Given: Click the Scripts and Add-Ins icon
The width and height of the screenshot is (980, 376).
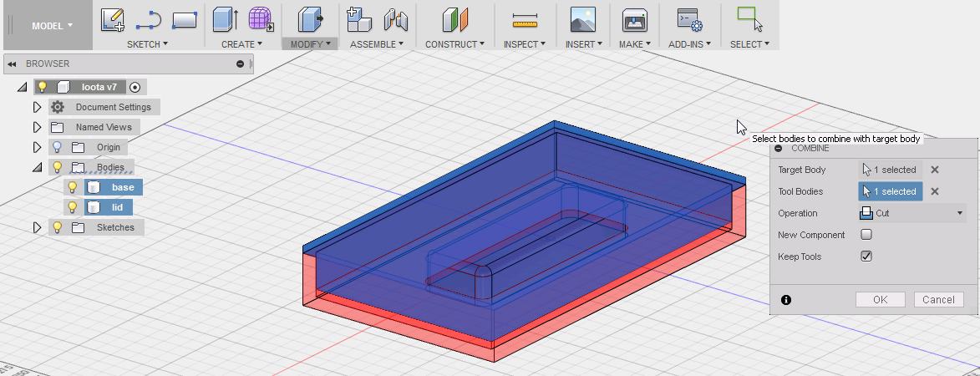Looking at the screenshot, I should pyautogui.click(x=690, y=20).
